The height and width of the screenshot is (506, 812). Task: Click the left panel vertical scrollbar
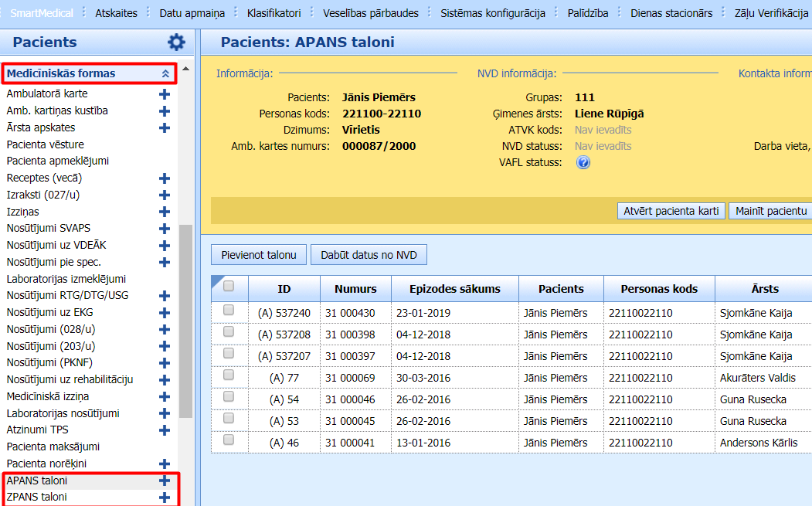(185, 321)
